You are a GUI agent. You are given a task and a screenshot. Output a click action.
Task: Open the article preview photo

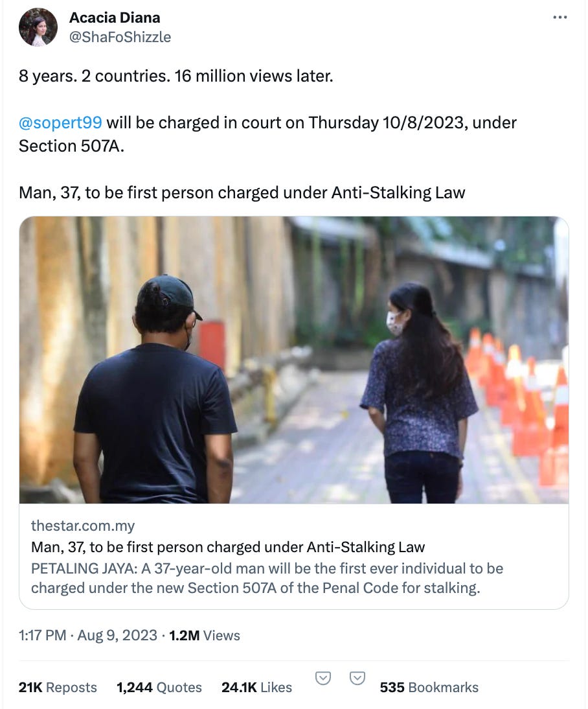294,360
